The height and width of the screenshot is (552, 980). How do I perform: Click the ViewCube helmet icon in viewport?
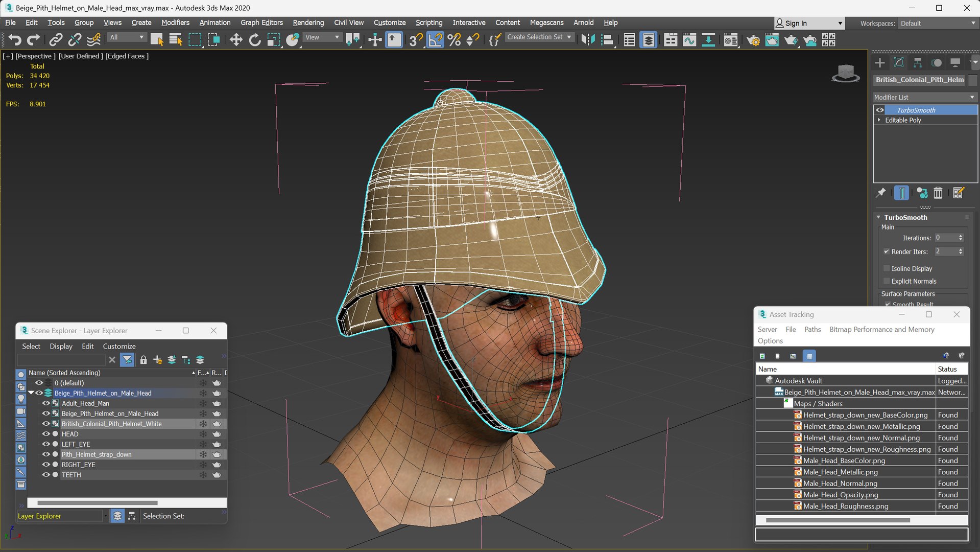point(846,73)
